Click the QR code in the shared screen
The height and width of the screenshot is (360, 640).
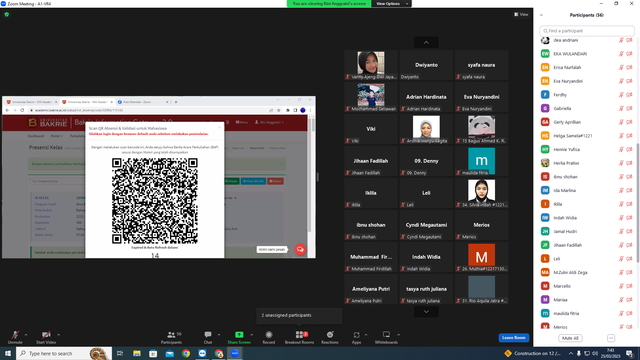[155, 201]
